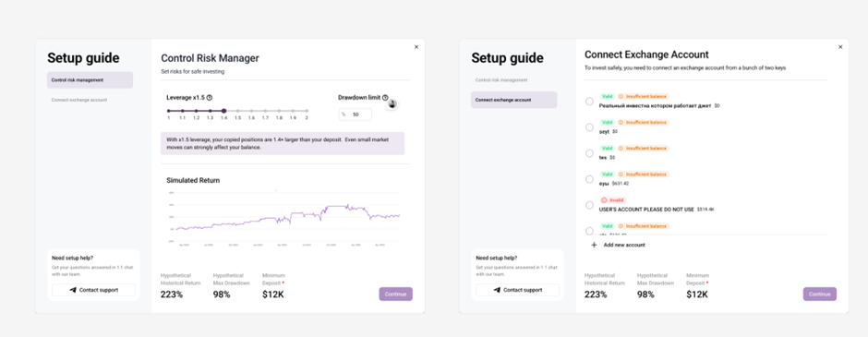
Task: Click the plus icon for Add new account
Action: coord(594,245)
